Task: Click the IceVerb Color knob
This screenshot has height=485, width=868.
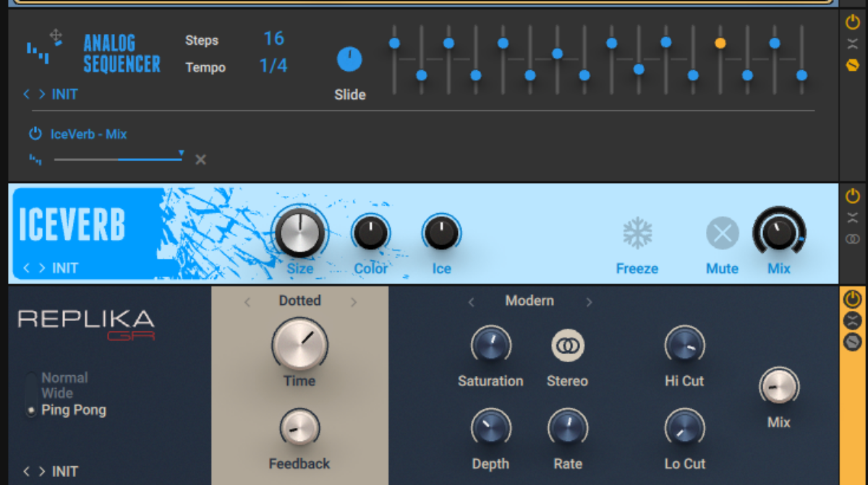Action: 370,233
